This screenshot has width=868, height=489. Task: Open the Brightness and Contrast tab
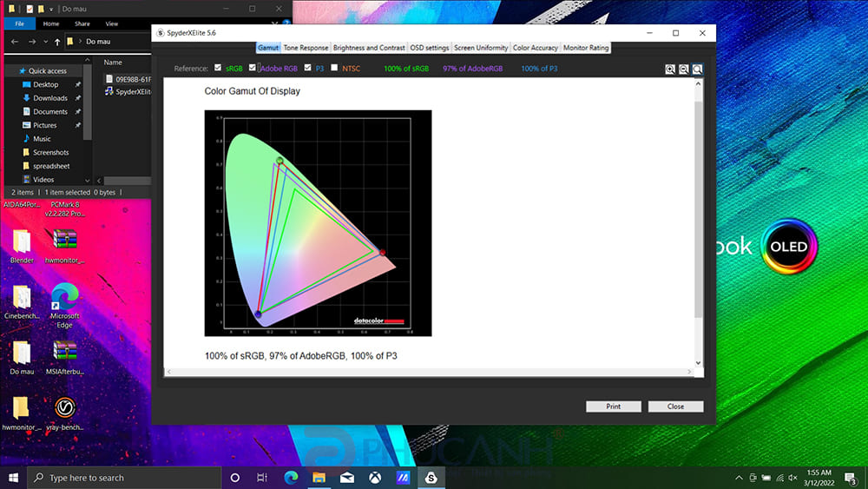[x=369, y=48]
